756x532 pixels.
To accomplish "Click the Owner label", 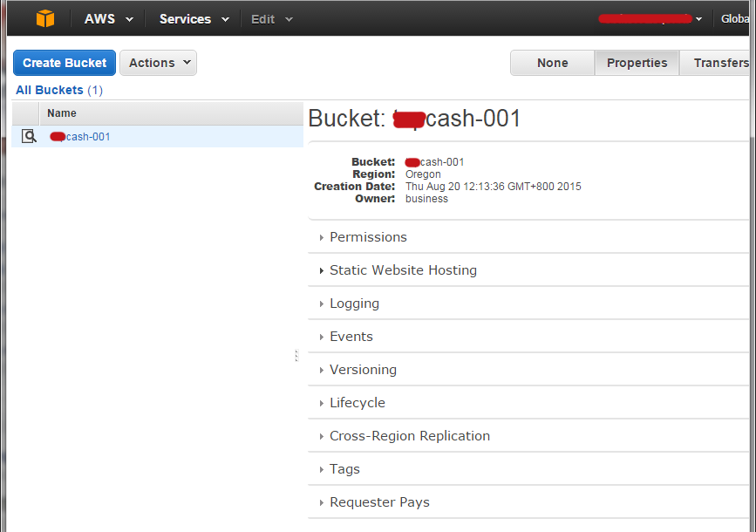I will 375,199.
